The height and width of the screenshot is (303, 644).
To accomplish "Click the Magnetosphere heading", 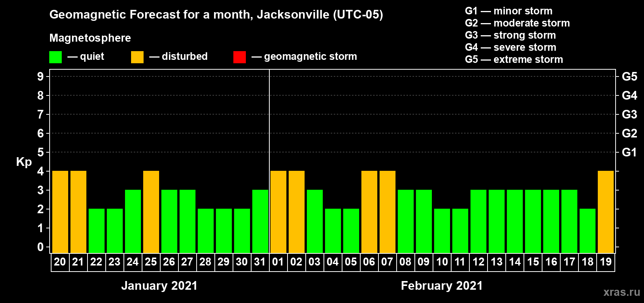I will pyautogui.click(x=90, y=38).
